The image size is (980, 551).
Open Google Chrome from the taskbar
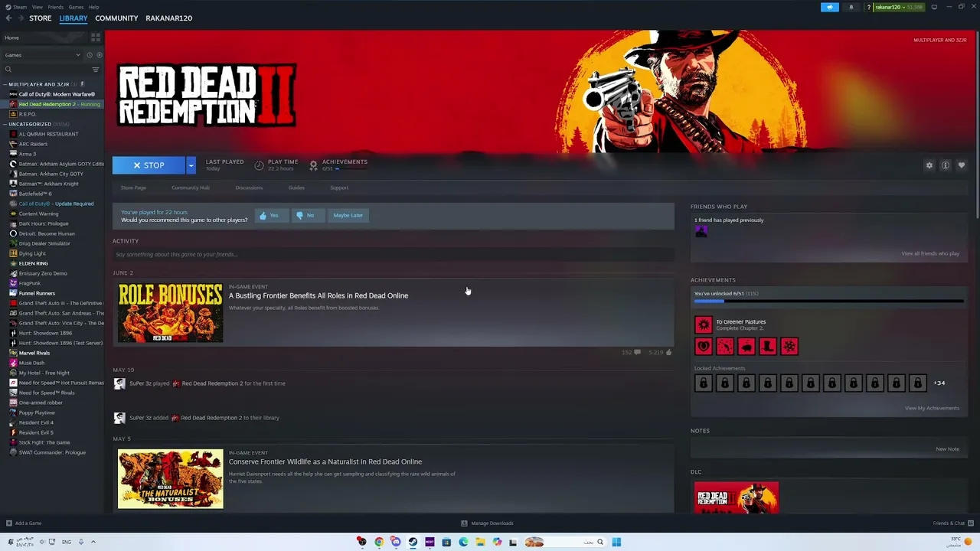point(379,542)
